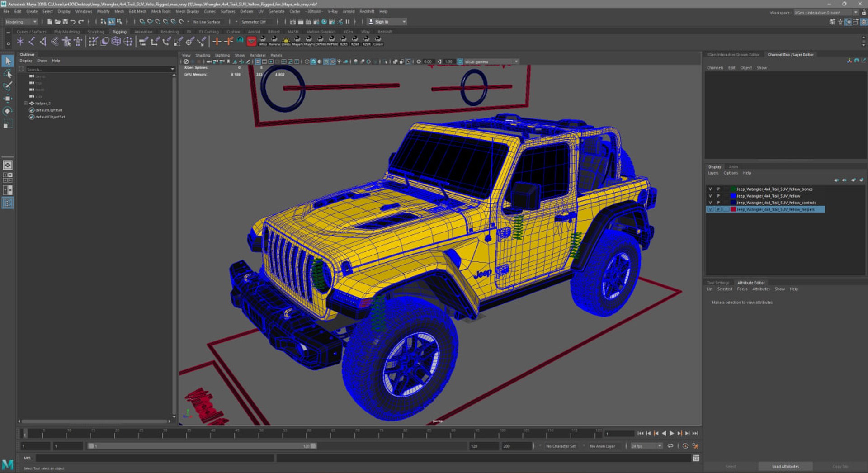This screenshot has height=473, width=868.
Task: Open the sRGB gamma view transform dropdown
Action: [x=491, y=61]
